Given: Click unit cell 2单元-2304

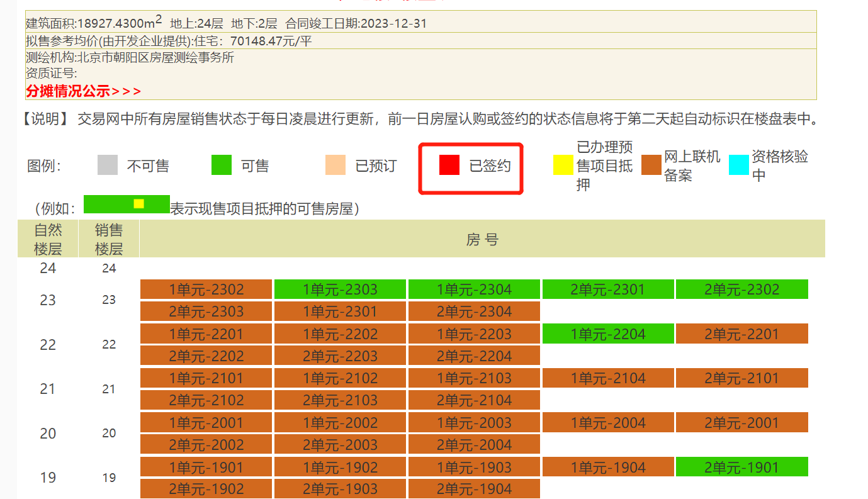Looking at the screenshot, I should [x=474, y=311].
